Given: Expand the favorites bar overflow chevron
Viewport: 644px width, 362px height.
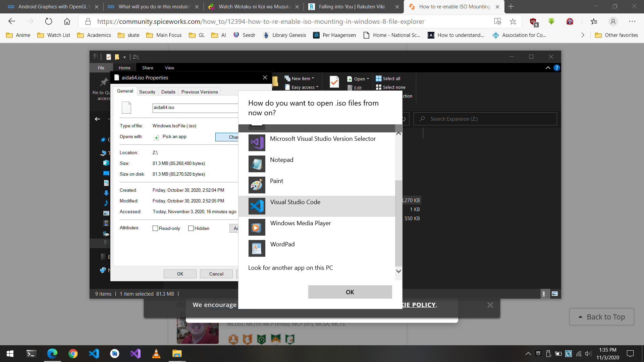Looking at the screenshot, I should pyautogui.click(x=583, y=35).
